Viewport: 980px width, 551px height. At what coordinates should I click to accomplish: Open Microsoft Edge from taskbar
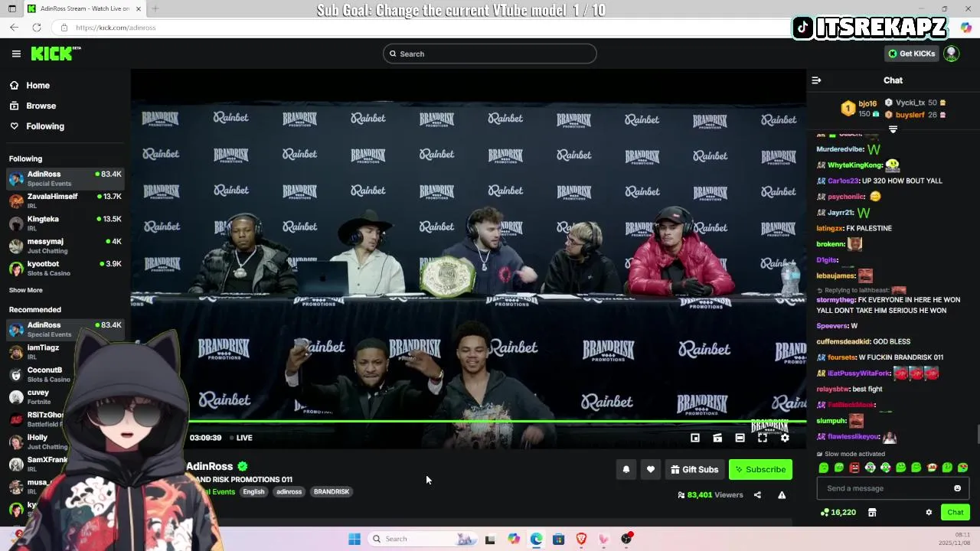[x=536, y=539]
